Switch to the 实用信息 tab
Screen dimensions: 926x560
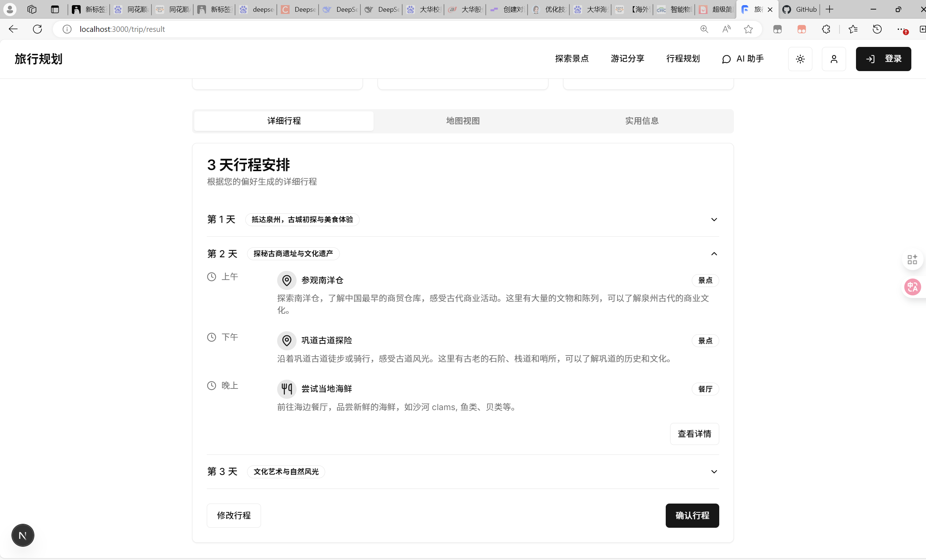[642, 121]
